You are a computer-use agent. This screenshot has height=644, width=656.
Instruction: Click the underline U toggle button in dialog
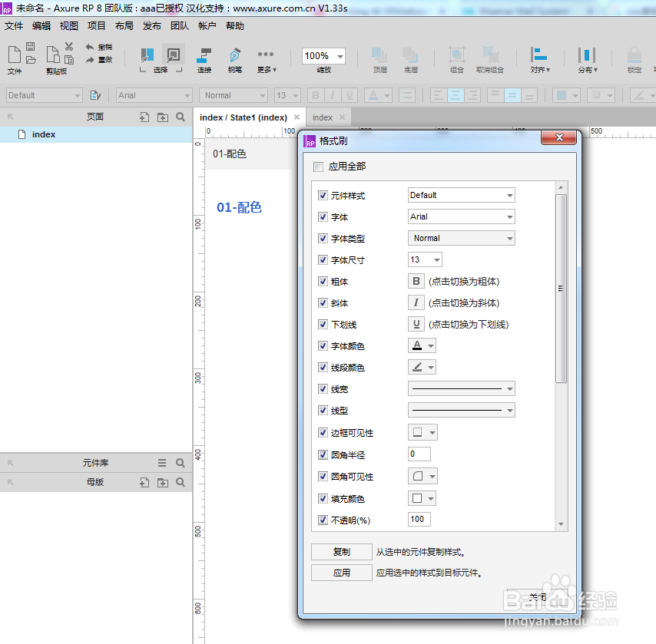(x=416, y=324)
